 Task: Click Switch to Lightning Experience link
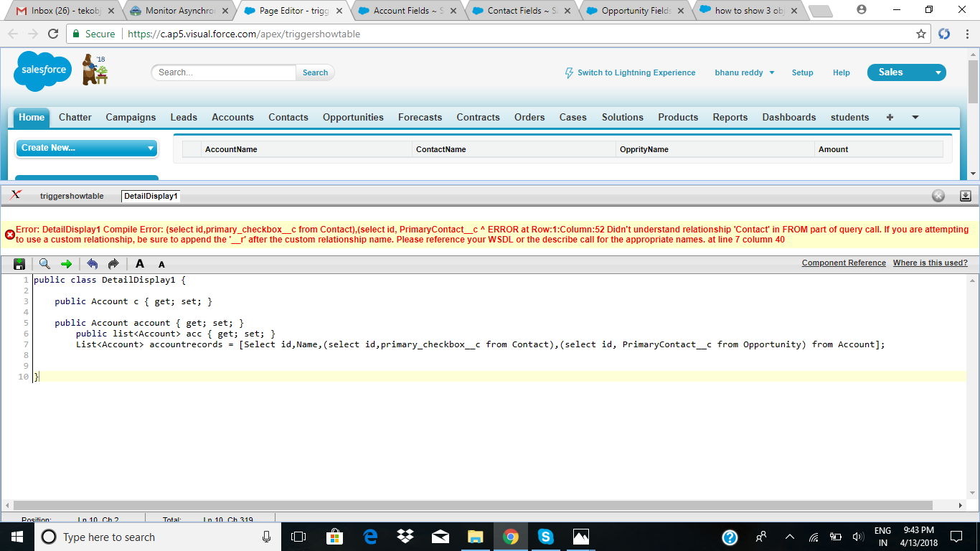tap(636, 72)
